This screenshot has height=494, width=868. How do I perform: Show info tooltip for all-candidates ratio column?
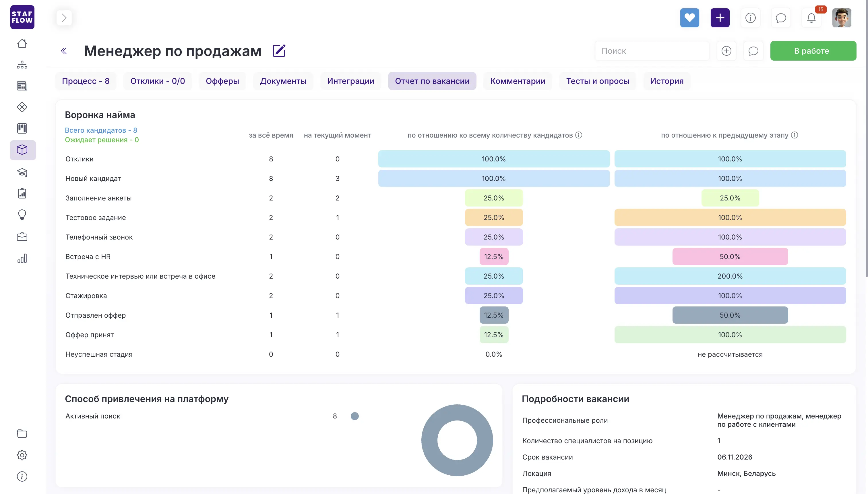coord(579,135)
